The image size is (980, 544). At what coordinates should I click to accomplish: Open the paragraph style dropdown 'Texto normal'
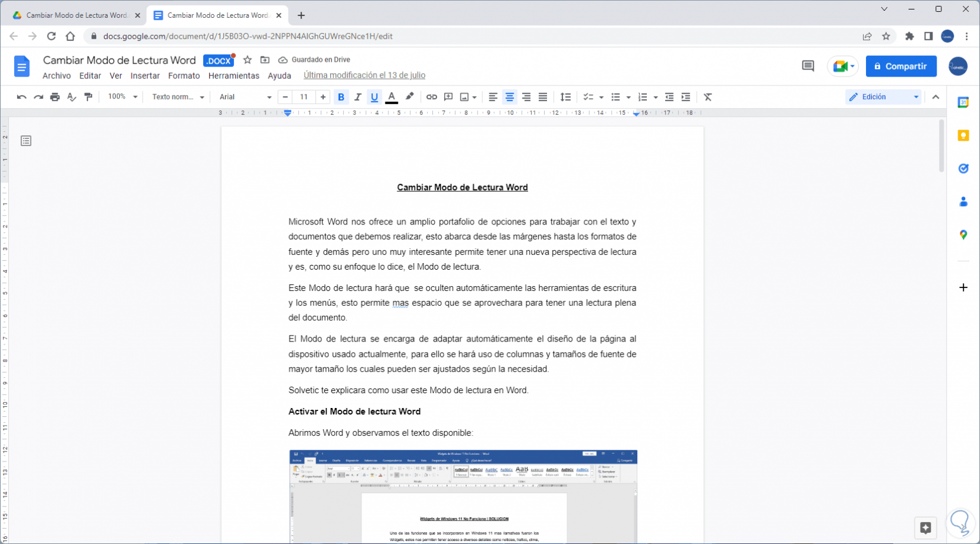[178, 97]
